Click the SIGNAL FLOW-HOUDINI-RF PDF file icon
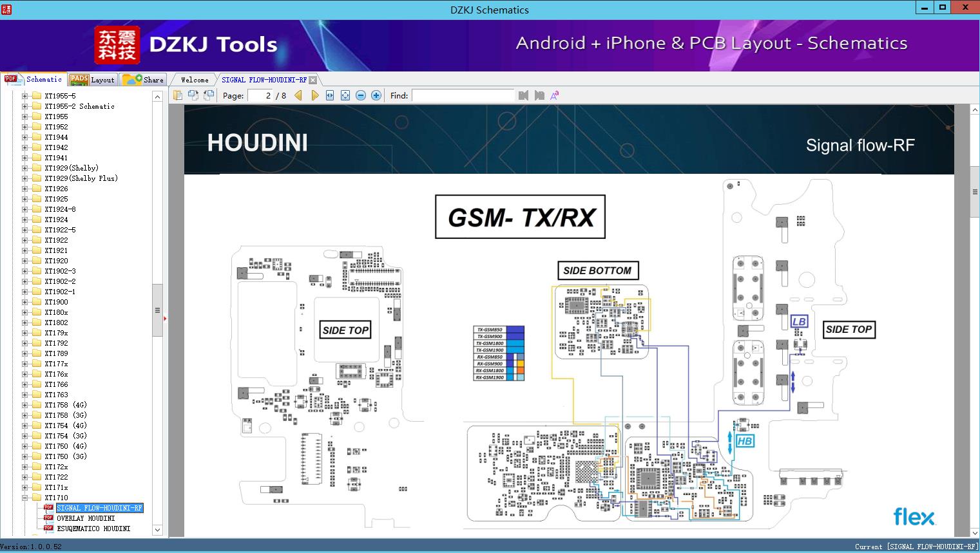Screen dimensions: 980x553 48,508
